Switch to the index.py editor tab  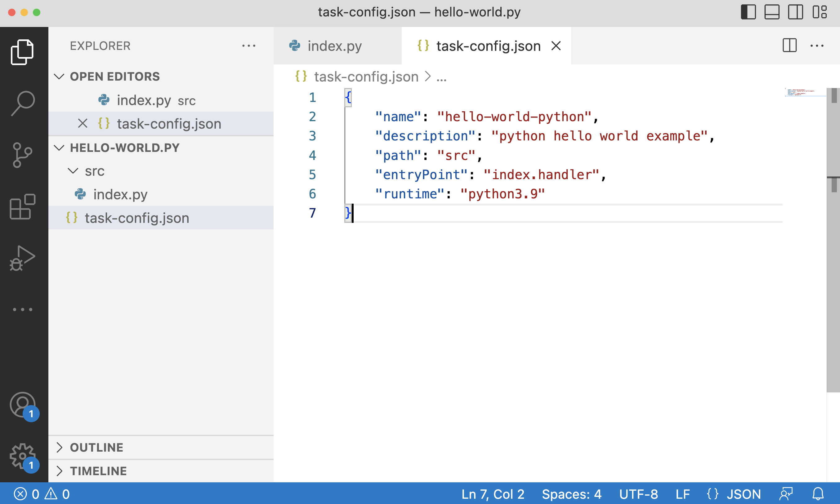(334, 46)
